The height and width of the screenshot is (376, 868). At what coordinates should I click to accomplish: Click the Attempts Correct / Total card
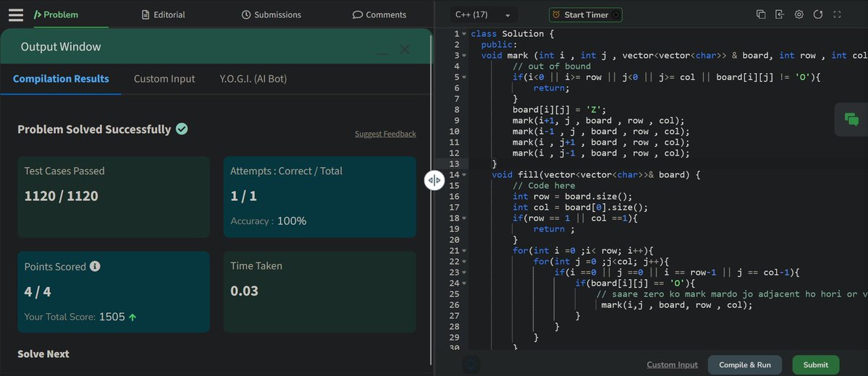tap(319, 197)
